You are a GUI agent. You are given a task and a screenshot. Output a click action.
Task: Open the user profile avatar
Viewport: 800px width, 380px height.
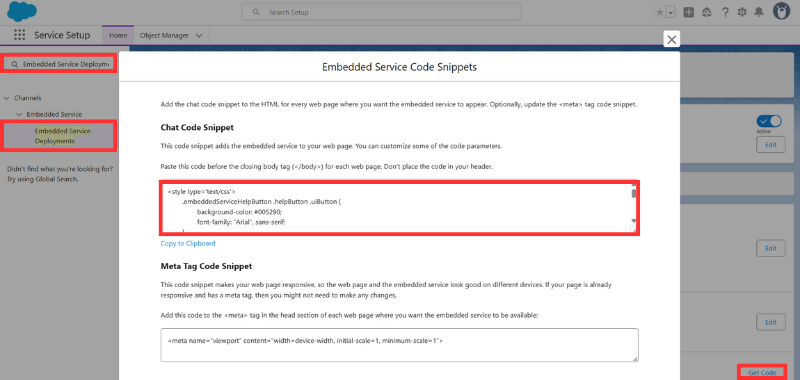pos(781,11)
